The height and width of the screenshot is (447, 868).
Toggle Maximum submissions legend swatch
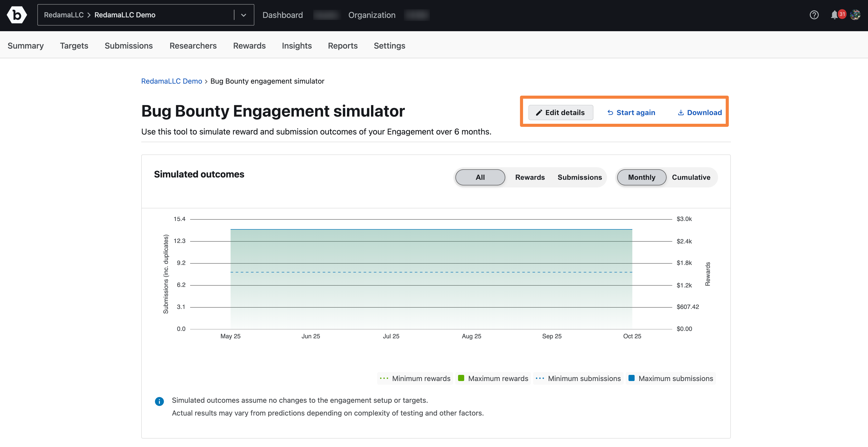(x=632, y=378)
